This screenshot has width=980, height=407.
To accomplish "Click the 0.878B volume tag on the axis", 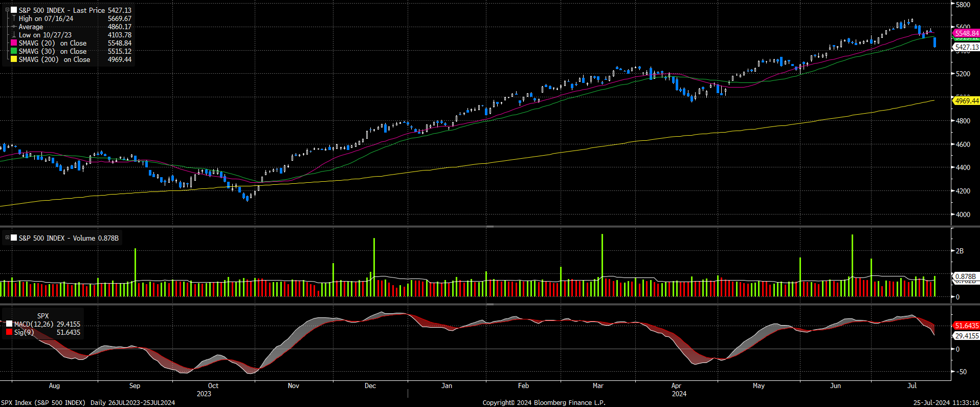I will click(x=965, y=276).
